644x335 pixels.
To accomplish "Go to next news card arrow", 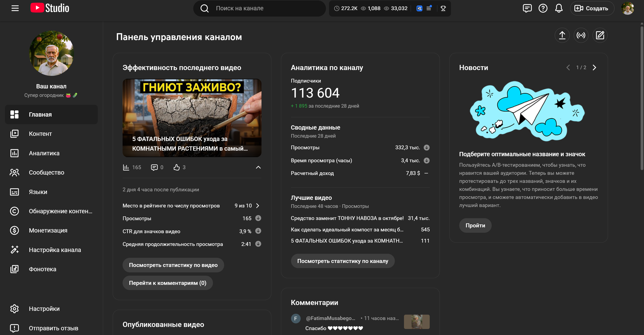I will pos(594,68).
